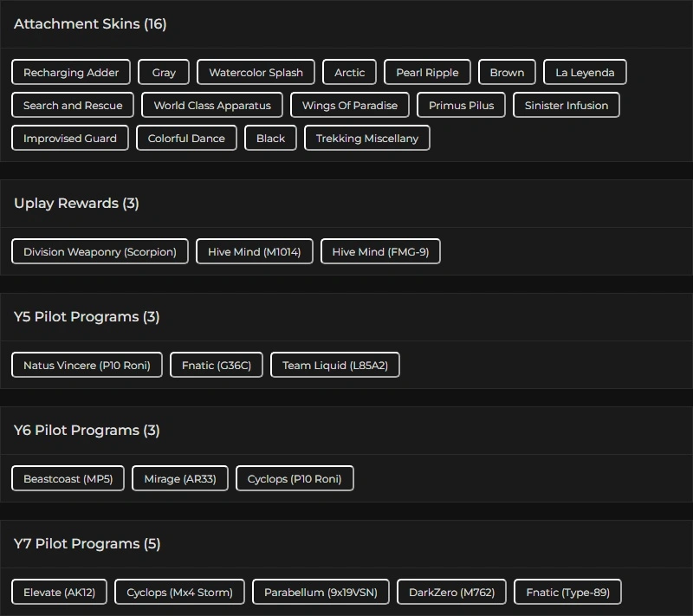The height and width of the screenshot is (616, 693).
Task: Select Wings Of Paradise skin
Action: click(350, 105)
